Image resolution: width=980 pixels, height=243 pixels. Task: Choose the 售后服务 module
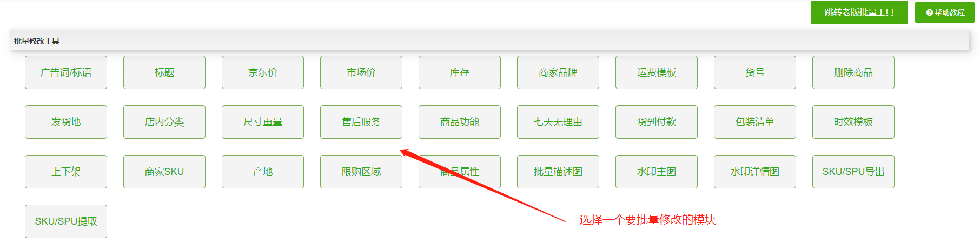click(x=361, y=122)
